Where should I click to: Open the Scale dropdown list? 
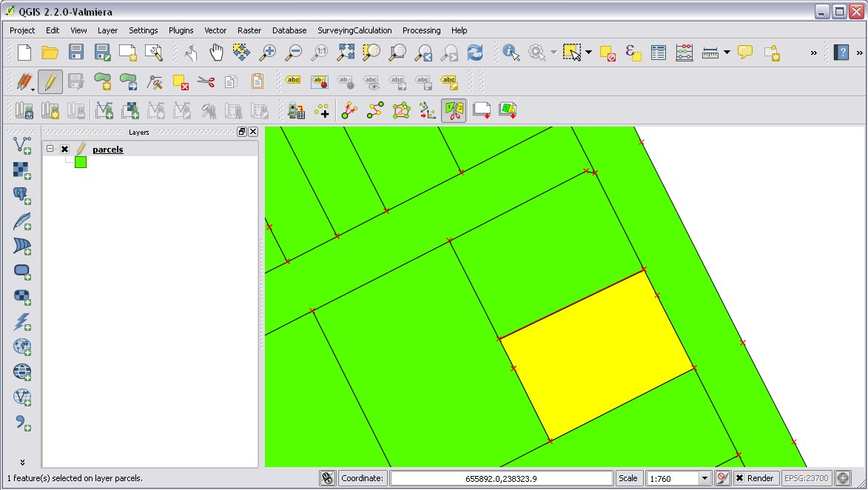[704, 478]
